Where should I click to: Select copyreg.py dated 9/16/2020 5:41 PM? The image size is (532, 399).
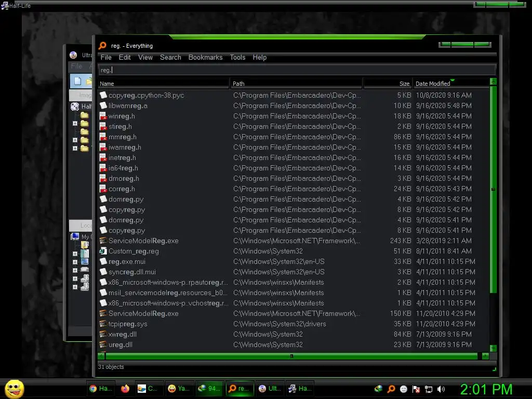point(127,231)
